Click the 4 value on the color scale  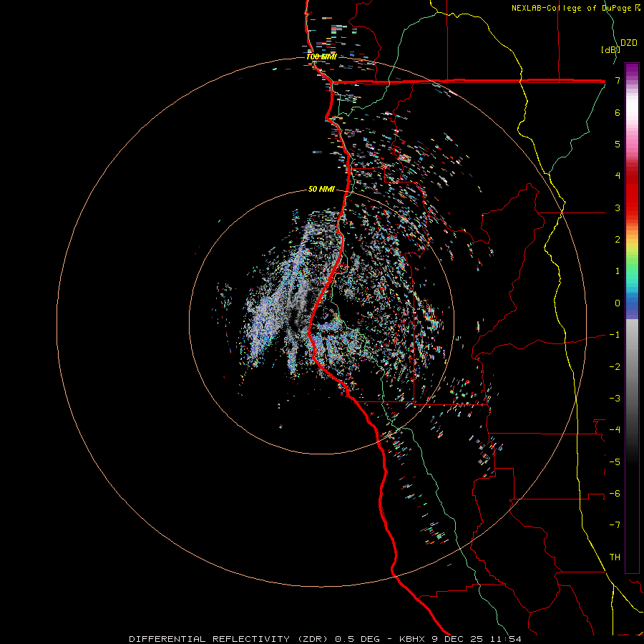coord(618,176)
